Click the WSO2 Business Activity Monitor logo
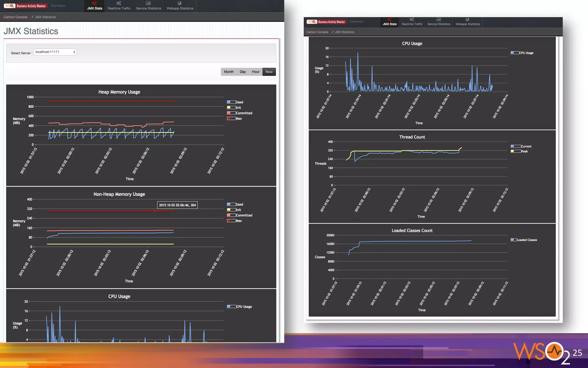The height and width of the screenshot is (368, 588). pyautogui.click(x=25, y=6)
